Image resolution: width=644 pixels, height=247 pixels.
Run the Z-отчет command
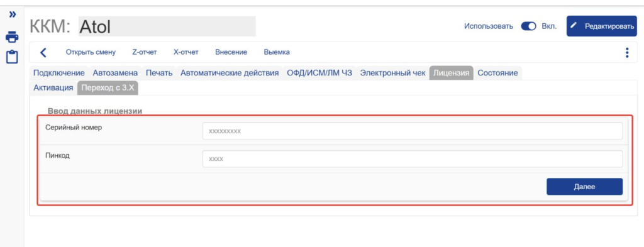pyautogui.click(x=145, y=52)
